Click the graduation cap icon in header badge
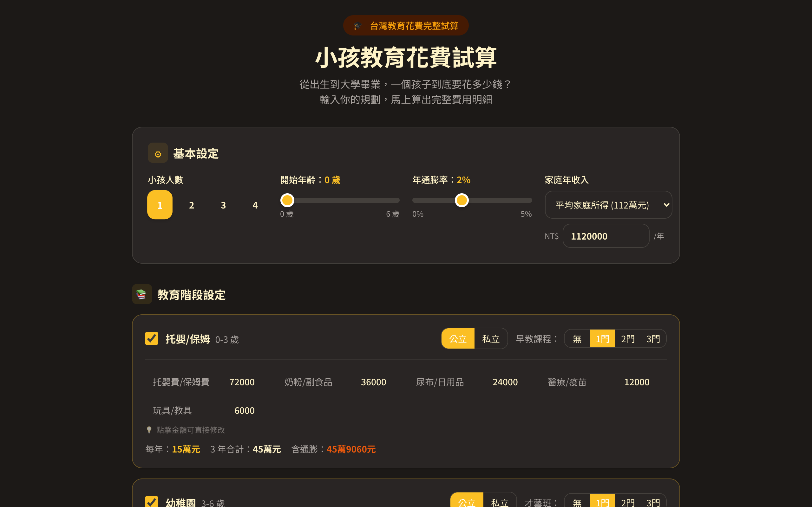 point(357,26)
